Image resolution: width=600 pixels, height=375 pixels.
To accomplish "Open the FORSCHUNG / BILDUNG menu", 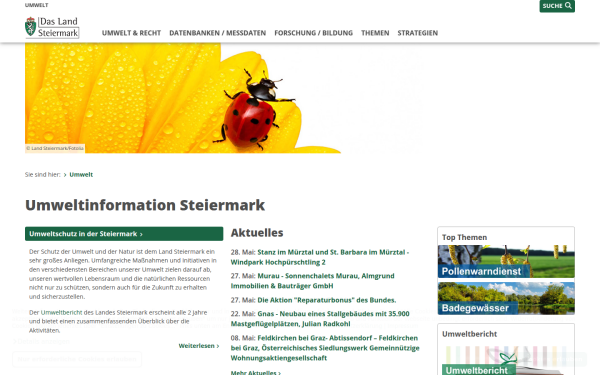I will 313,33.
